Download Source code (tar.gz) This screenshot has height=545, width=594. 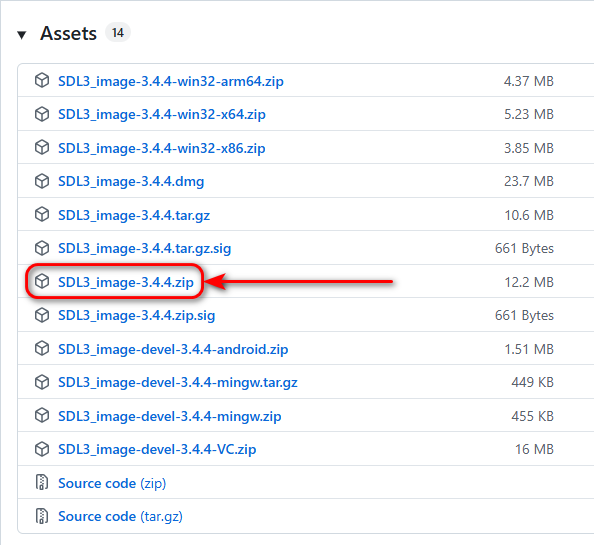pyautogui.click(x=120, y=516)
